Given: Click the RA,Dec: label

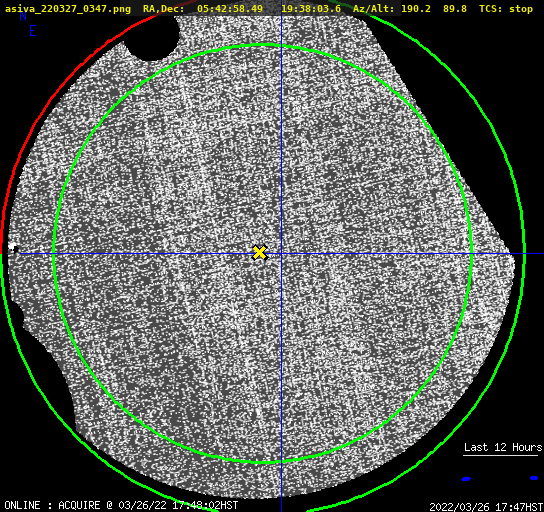Looking at the screenshot, I should click(x=164, y=9).
